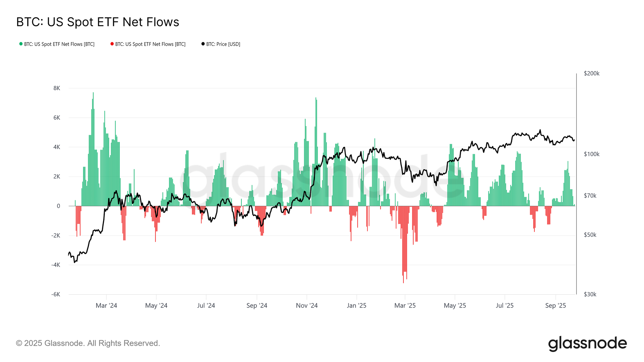Click the green legend dot

[x=21, y=44]
